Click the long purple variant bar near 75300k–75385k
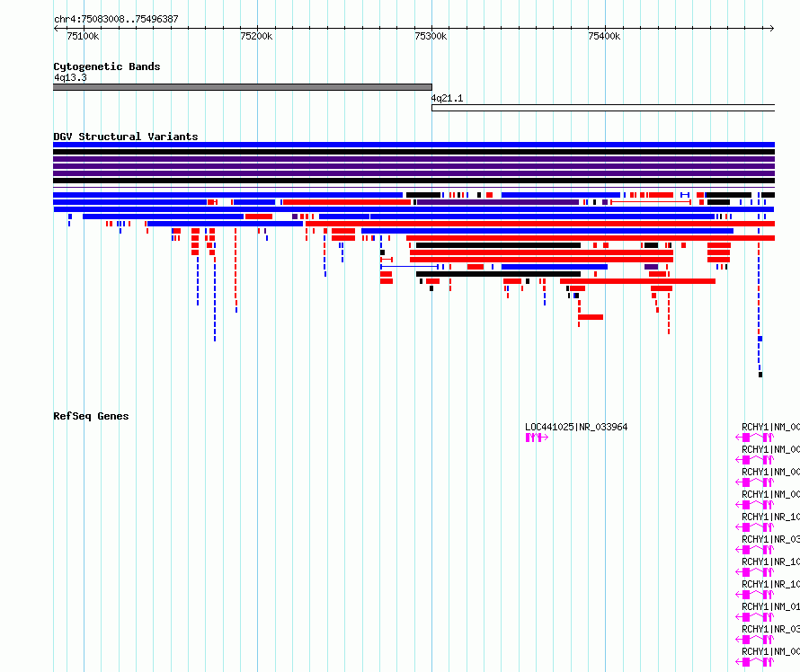 (498, 202)
